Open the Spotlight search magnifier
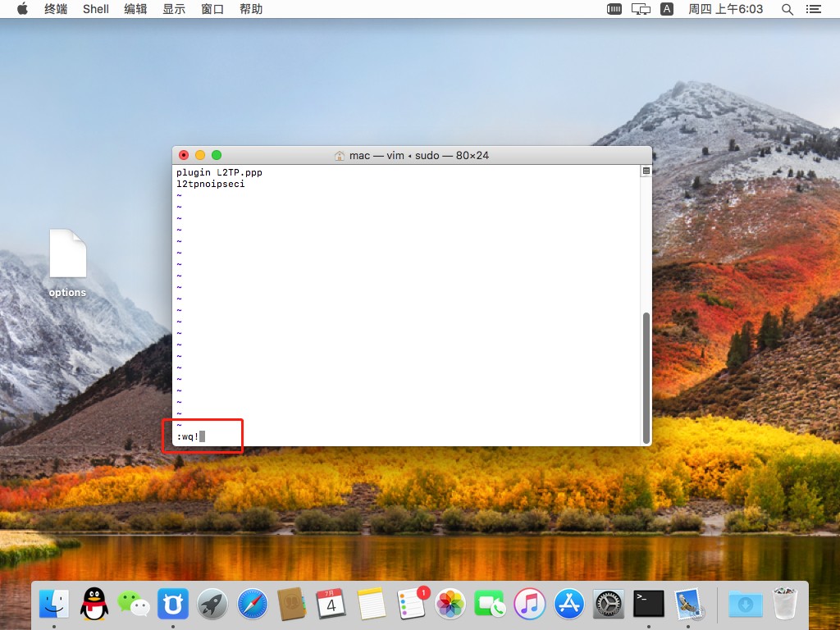 787,9
